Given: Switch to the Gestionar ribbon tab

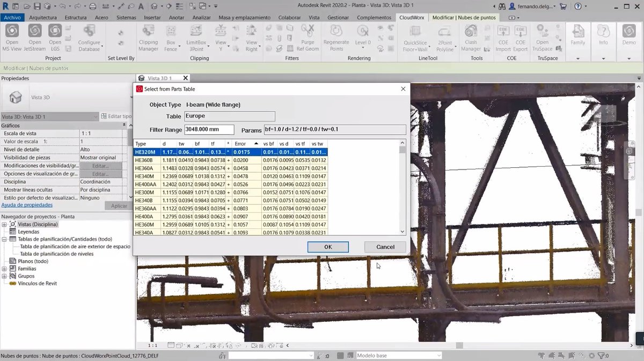Looking at the screenshot, I should point(338,17).
